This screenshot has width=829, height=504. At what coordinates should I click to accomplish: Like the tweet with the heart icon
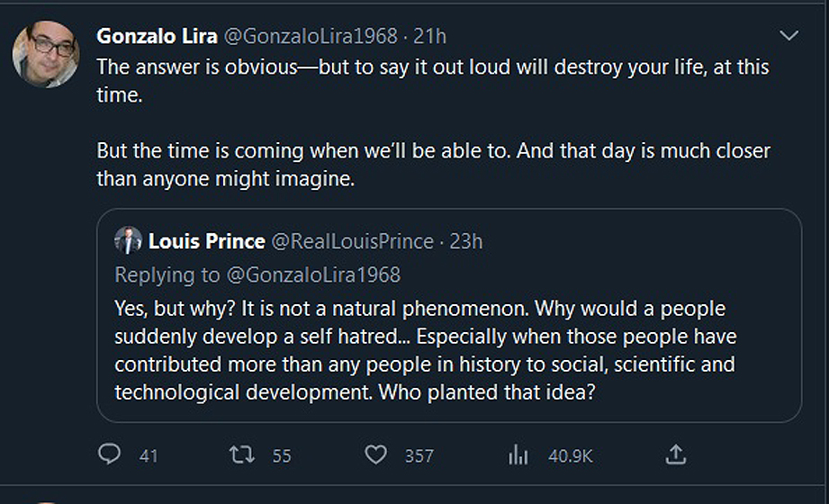tap(375, 455)
